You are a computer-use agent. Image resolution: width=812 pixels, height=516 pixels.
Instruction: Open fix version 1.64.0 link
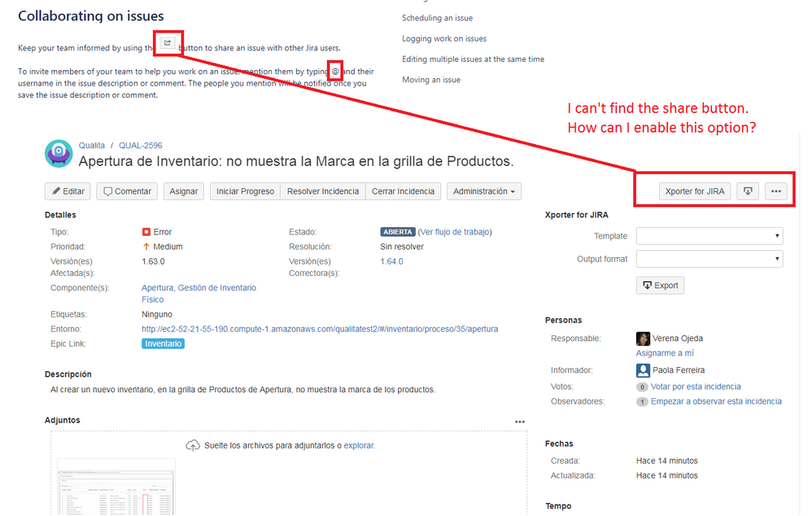(x=391, y=261)
